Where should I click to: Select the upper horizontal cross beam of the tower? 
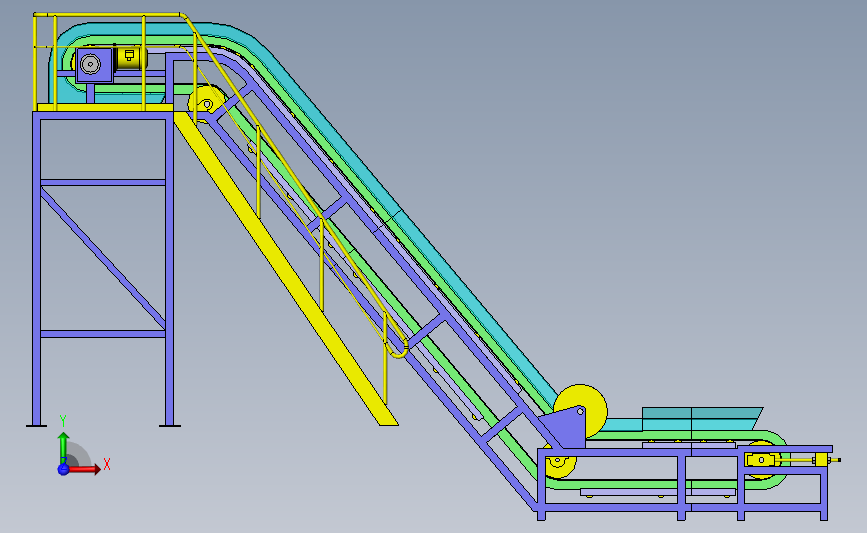click(x=103, y=182)
